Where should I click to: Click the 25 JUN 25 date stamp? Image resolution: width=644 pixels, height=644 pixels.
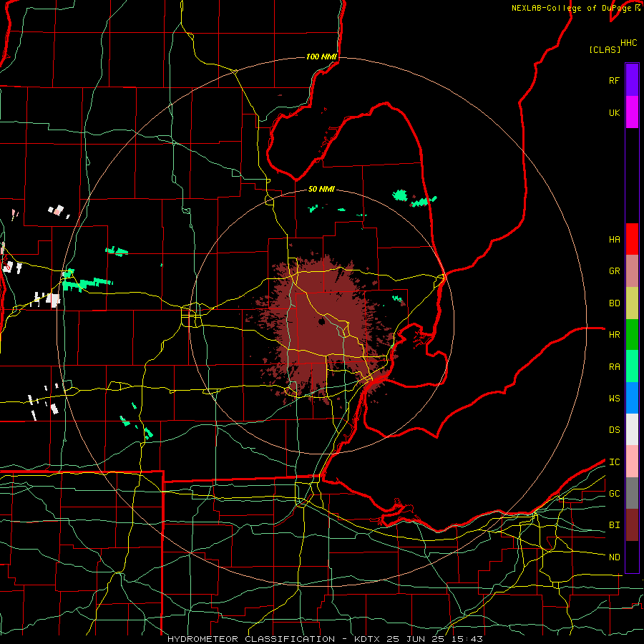[414, 639]
